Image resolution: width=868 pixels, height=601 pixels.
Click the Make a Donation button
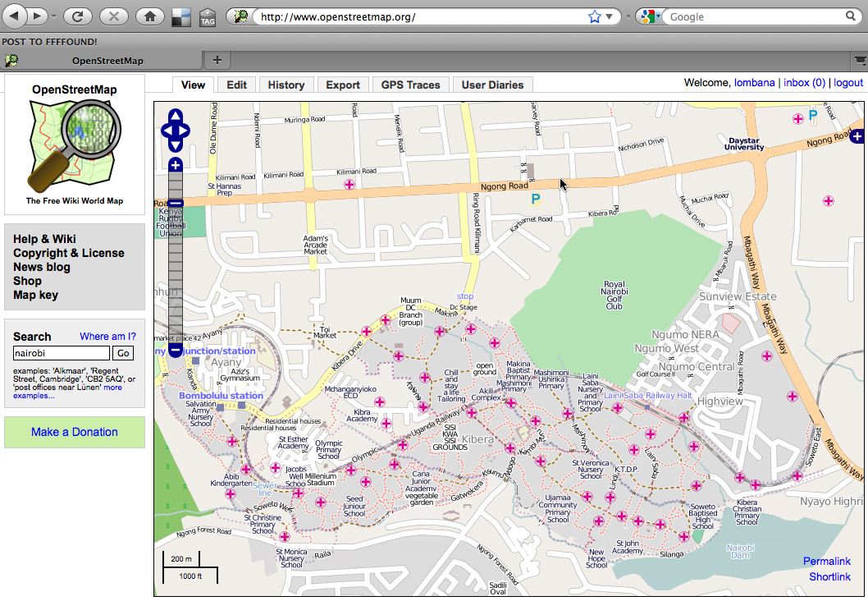click(75, 432)
